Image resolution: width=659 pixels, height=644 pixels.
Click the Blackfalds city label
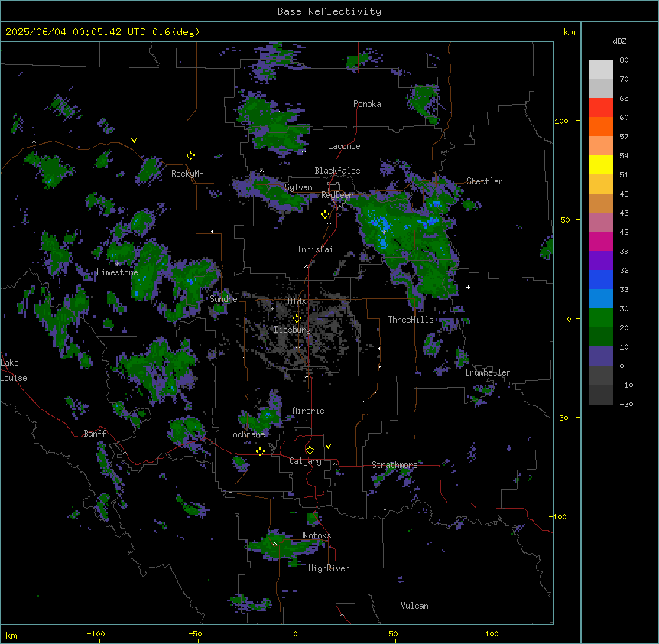[337, 171]
